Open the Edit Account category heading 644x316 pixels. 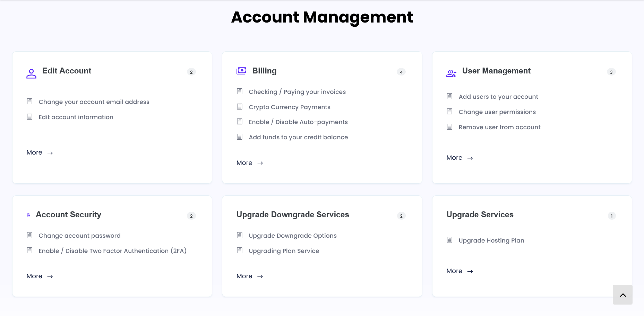67,71
